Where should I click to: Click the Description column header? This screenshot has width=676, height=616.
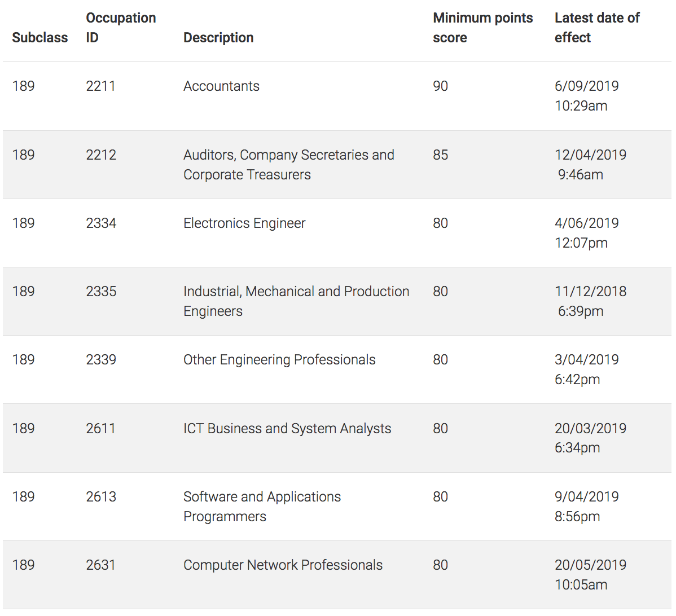point(218,38)
